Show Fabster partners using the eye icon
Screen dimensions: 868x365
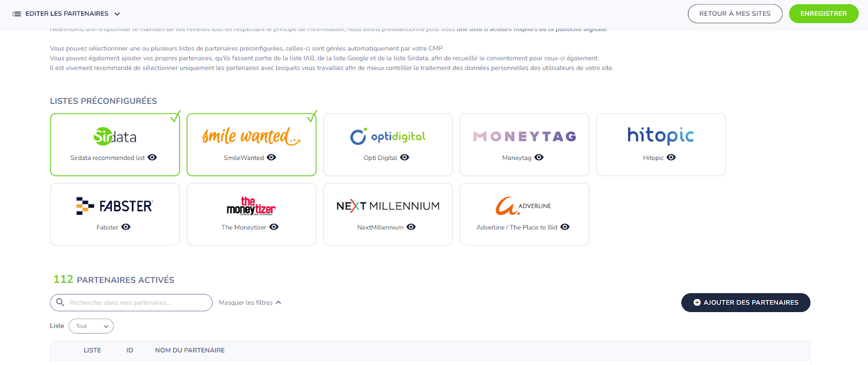[x=126, y=227]
